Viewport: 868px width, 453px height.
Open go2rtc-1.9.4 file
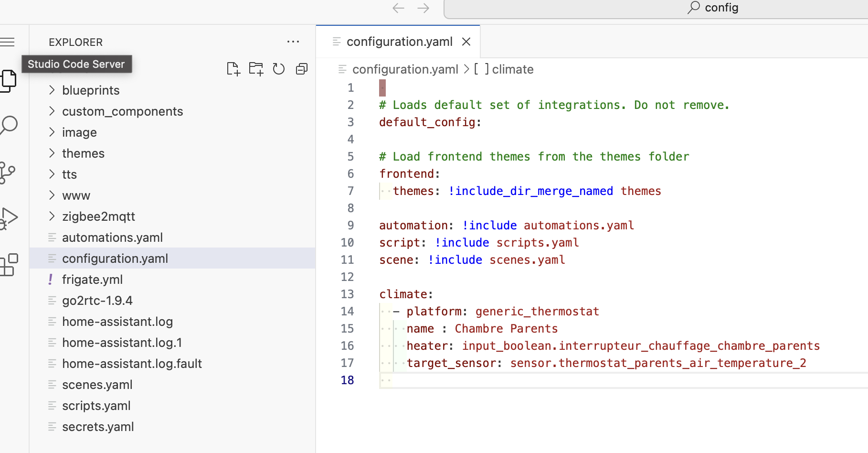[172, 301]
